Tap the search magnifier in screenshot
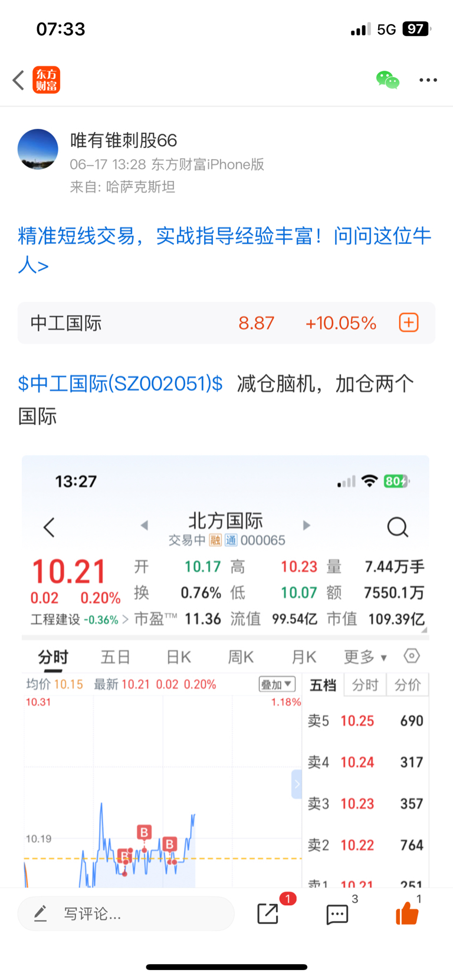Screen dimensions: 453x980 [398, 527]
